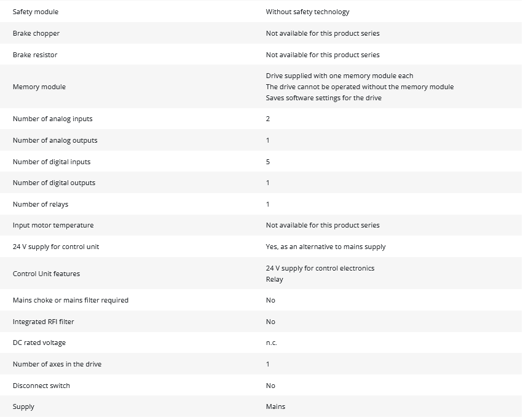Click the 'Number of digital inputs' label

click(52, 162)
